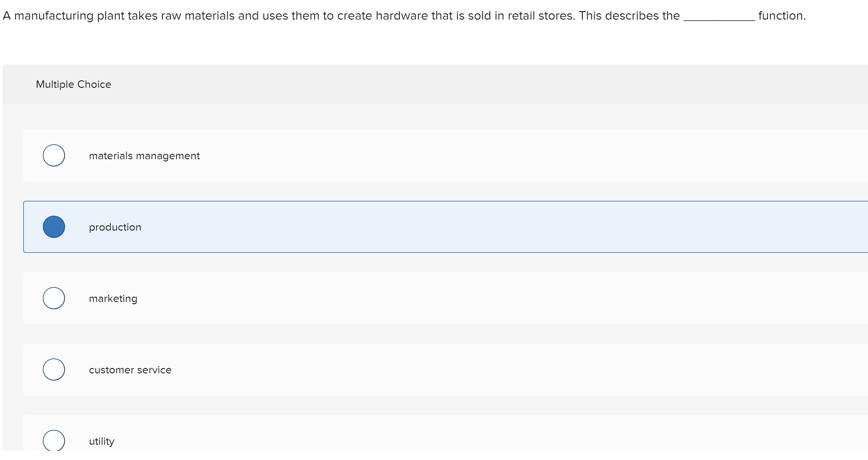This screenshot has height=460, width=868.
Task: Click the materials management answer label
Action: [144, 155]
